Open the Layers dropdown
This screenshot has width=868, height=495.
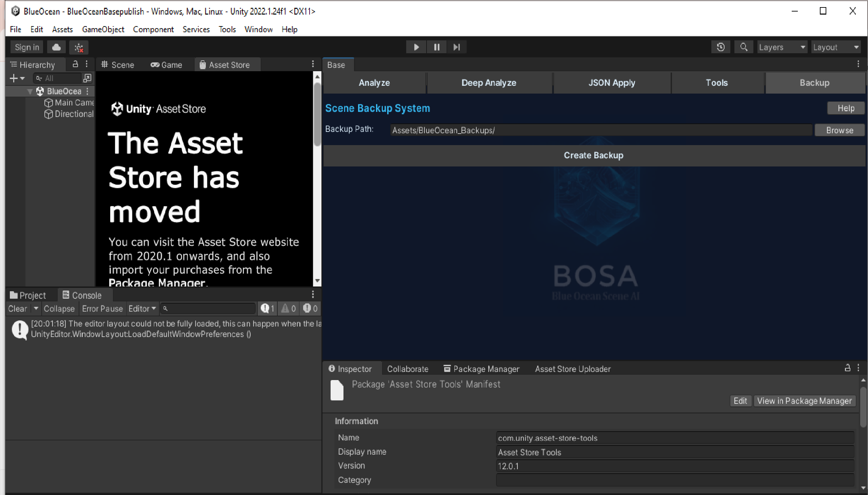pyautogui.click(x=782, y=47)
